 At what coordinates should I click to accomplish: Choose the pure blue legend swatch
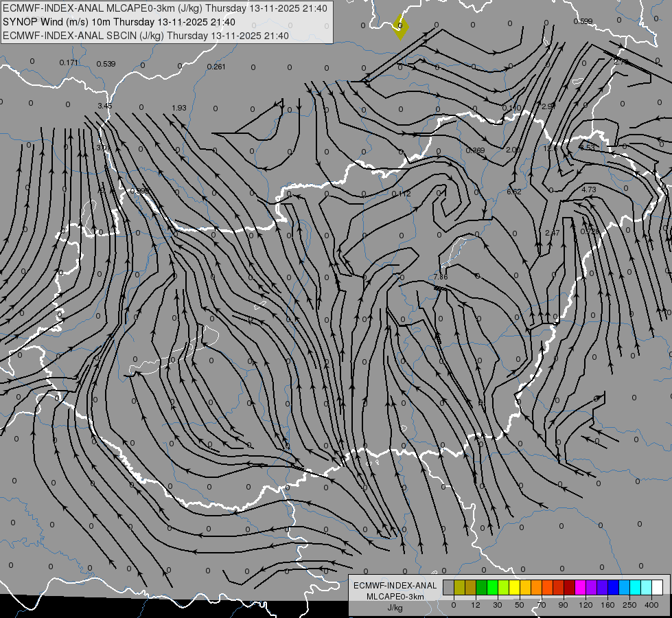613,587
